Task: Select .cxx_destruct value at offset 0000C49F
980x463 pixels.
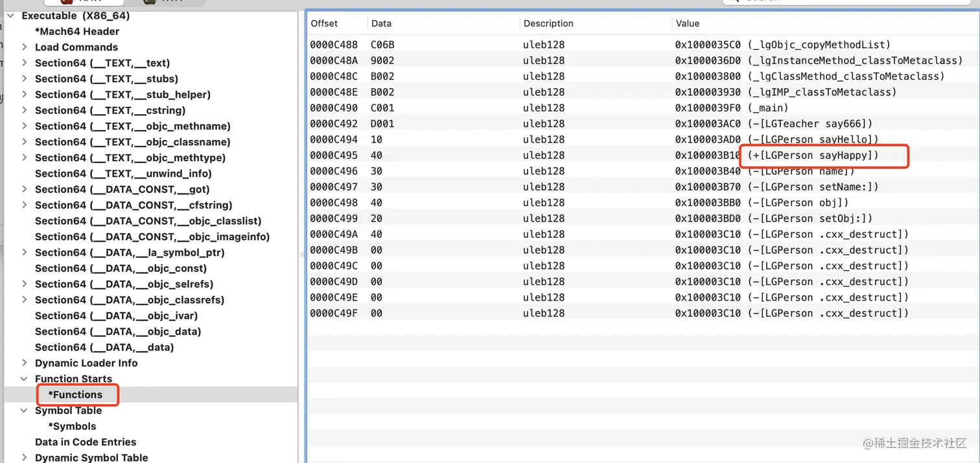Action: point(792,313)
